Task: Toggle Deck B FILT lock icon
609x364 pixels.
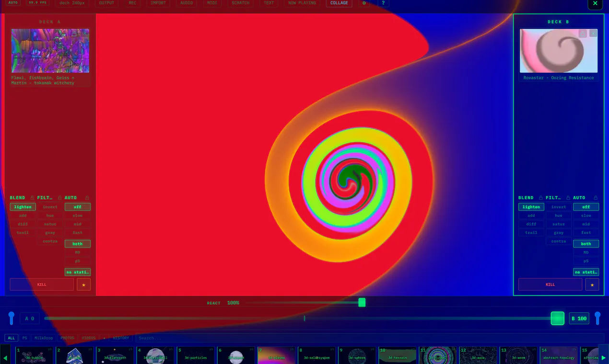Action: [568, 198]
